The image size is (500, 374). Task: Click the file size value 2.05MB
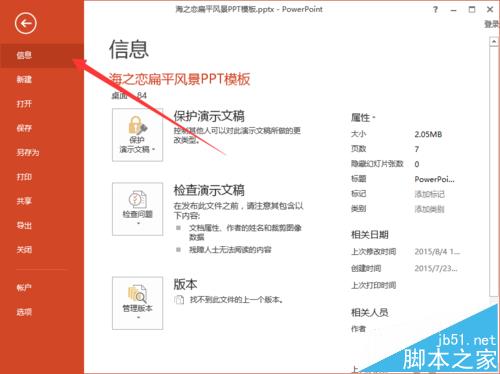(x=428, y=134)
